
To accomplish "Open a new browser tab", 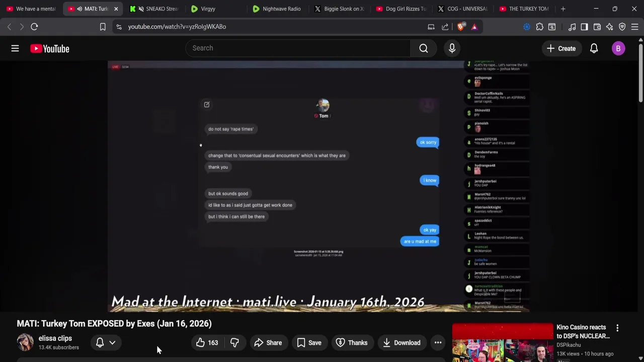I will tap(563, 9).
